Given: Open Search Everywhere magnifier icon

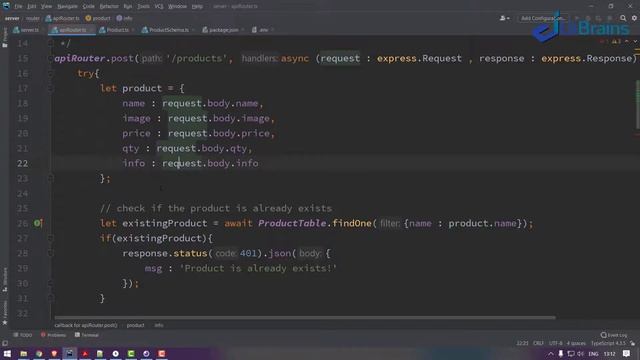Looking at the screenshot, I should [x=623, y=18].
